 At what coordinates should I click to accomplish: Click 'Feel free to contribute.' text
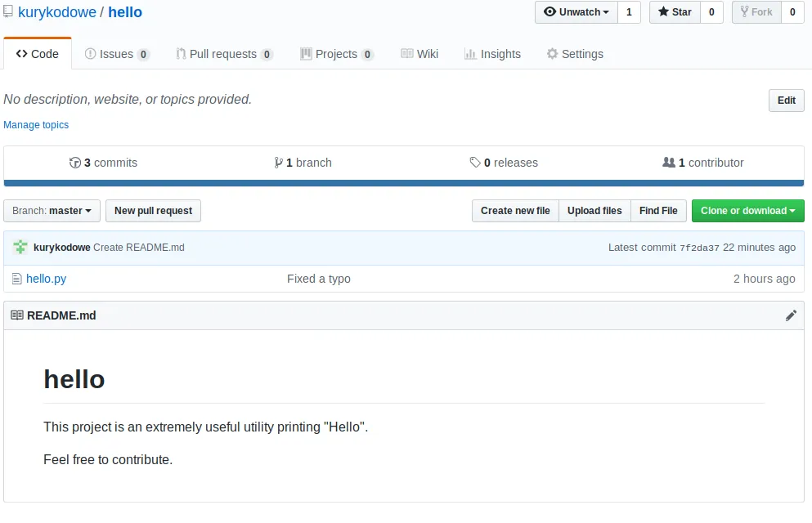[108, 459]
